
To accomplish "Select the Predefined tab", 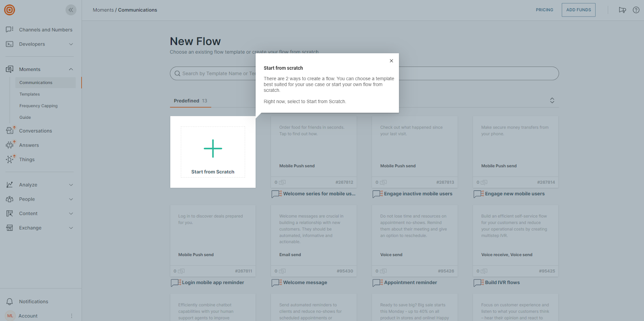I will [x=190, y=101].
